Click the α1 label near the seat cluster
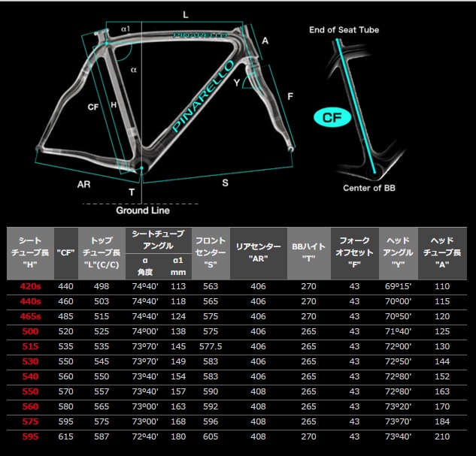The image size is (476, 456). (x=126, y=29)
